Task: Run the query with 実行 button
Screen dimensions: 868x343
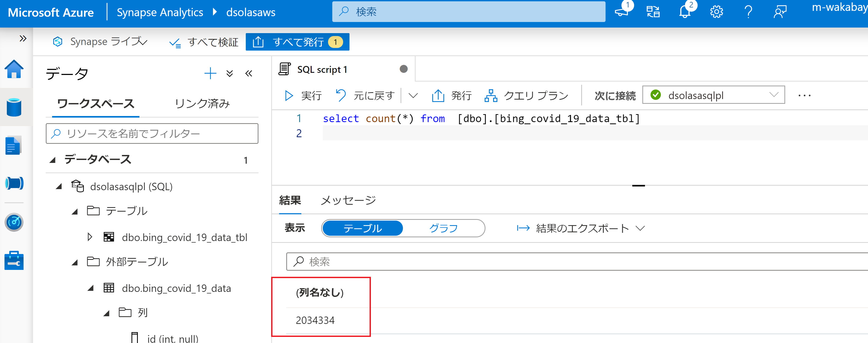Action: 303,96
